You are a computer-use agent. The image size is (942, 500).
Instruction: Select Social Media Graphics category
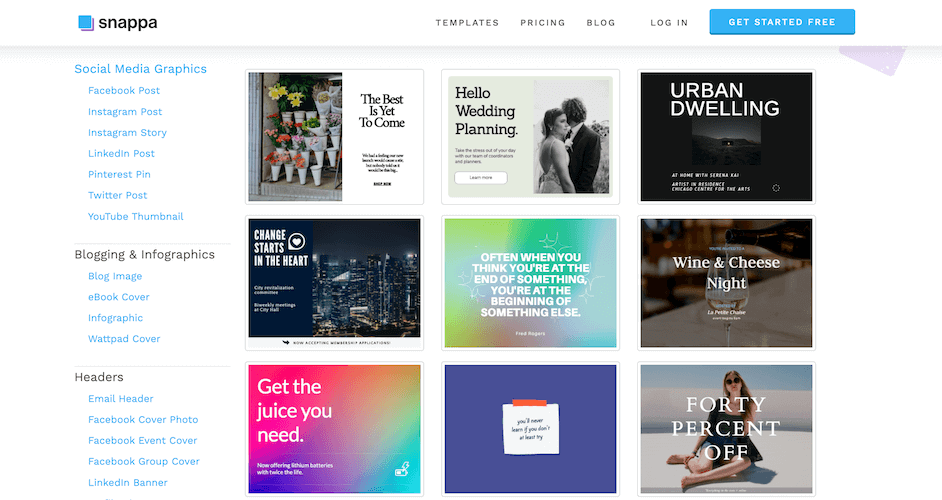(x=141, y=69)
